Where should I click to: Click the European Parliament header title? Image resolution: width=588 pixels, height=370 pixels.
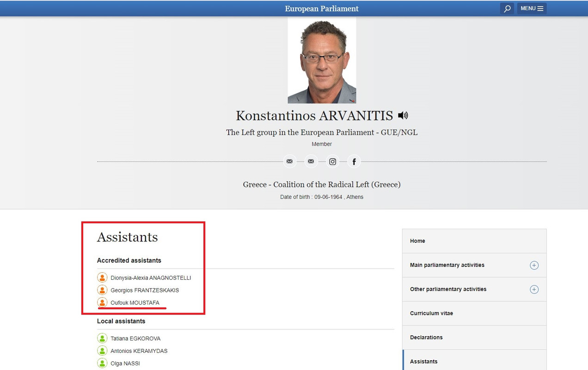click(x=322, y=8)
